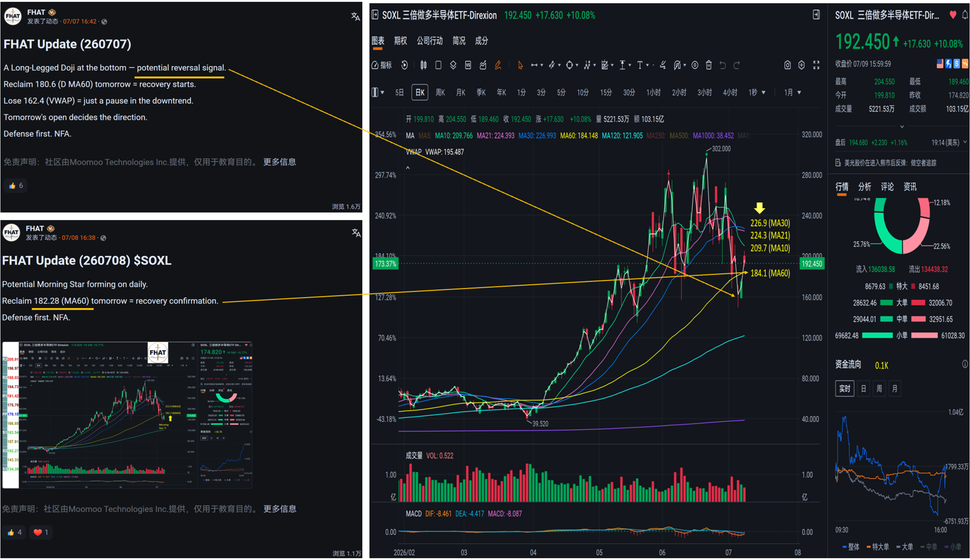Select the shape drawing tool
This screenshot has width=970, height=560.
(569, 65)
